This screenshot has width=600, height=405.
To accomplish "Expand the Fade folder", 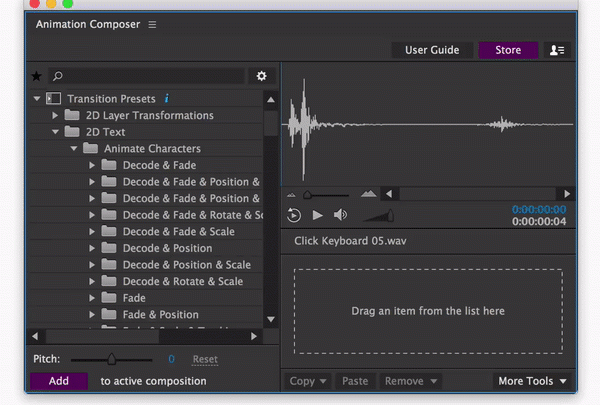I will point(92,298).
